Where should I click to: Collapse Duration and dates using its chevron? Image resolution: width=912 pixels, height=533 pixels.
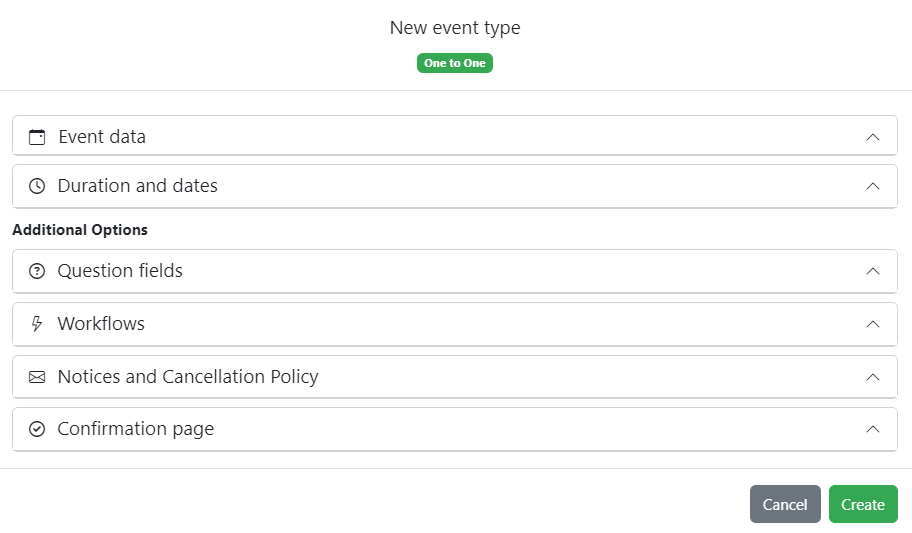click(x=872, y=186)
